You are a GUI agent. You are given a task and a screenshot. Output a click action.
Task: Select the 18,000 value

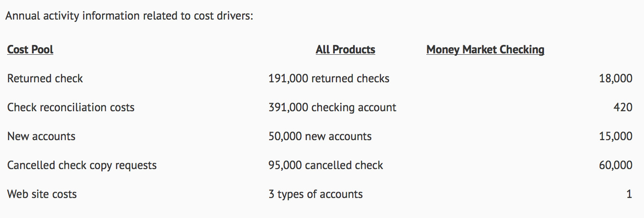tap(616, 79)
